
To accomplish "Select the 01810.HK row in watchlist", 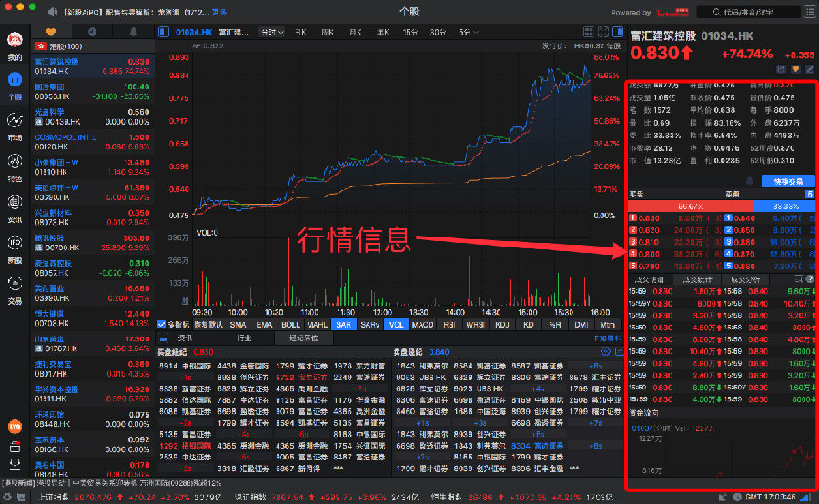I will [x=93, y=167].
